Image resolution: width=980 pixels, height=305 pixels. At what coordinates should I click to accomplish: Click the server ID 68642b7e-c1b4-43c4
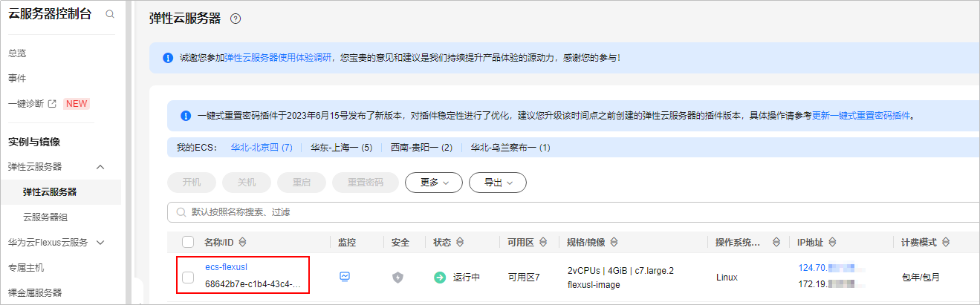point(253,284)
